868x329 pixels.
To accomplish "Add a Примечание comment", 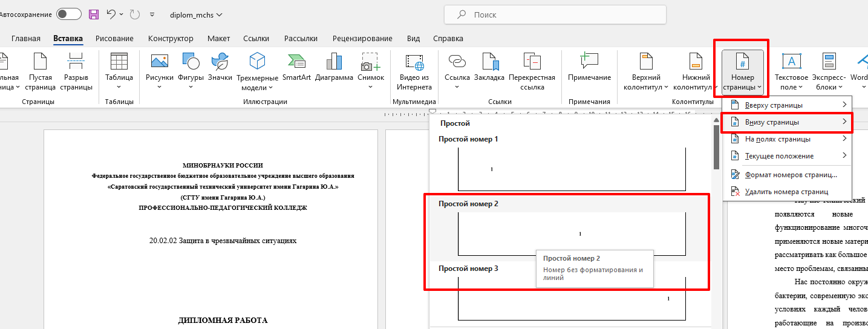I will tap(589, 68).
